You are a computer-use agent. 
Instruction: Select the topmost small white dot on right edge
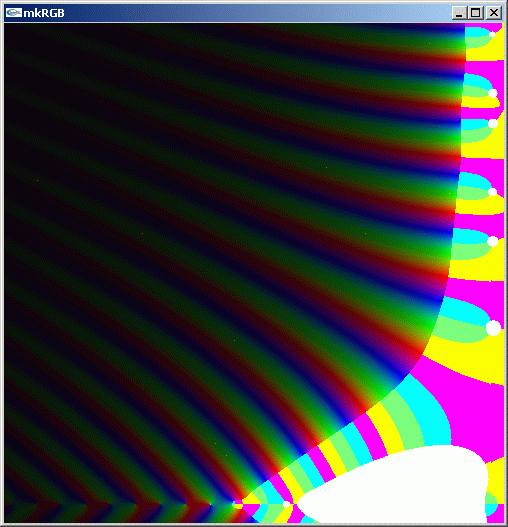click(x=492, y=34)
